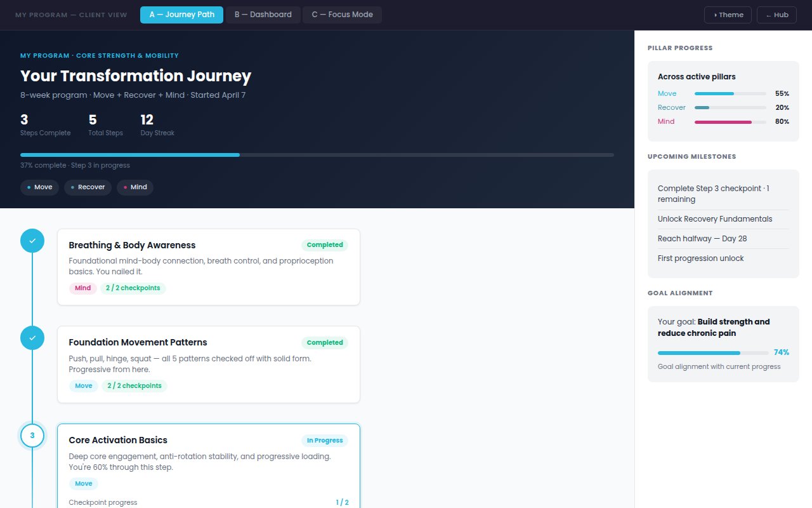Viewport: 812px width, 508px height.
Task: Click the Mind label in Pillar Progress
Action: (x=666, y=121)
